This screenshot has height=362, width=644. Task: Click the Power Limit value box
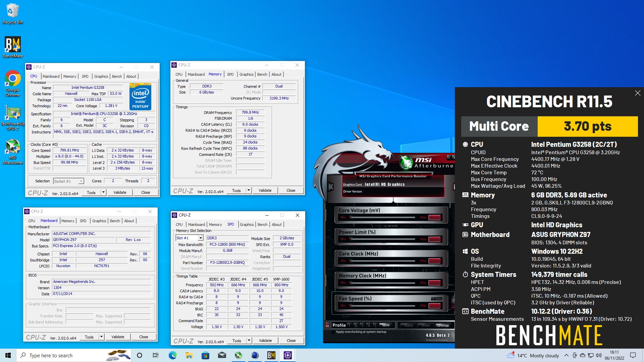pos(435,239)
